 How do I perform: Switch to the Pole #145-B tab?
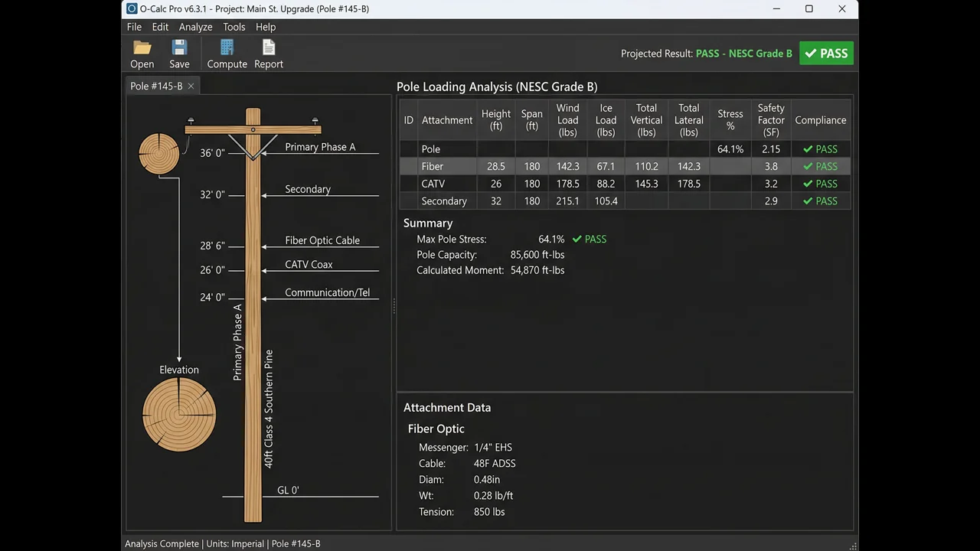coord(157,86)
